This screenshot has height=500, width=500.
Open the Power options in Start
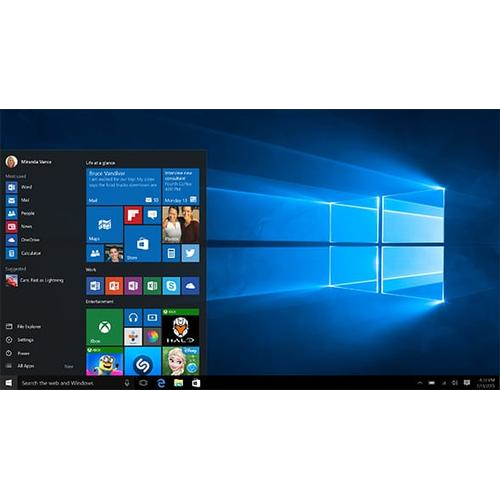tap(18, 353)
